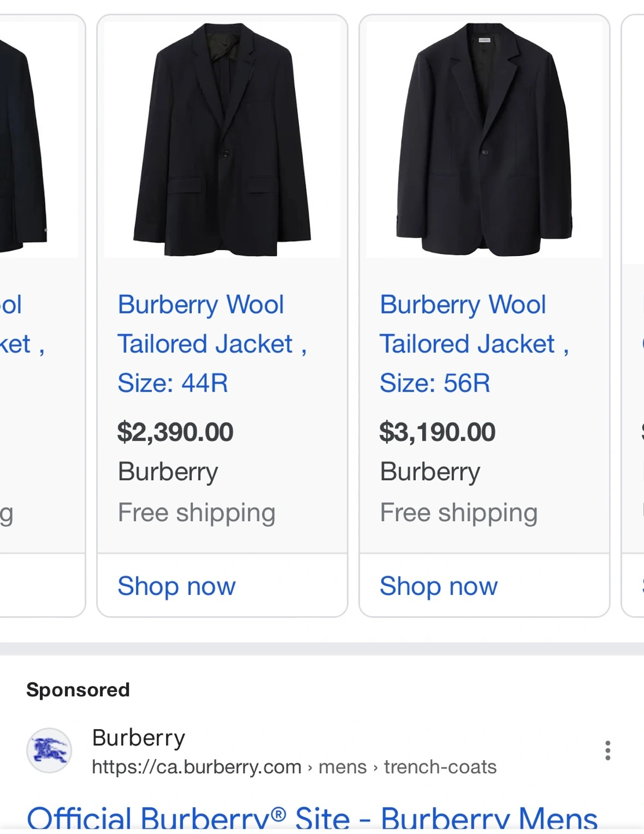Click Free shipping text on the 44R card
Screen dimensions: 644x834
[x=197, y=513]
